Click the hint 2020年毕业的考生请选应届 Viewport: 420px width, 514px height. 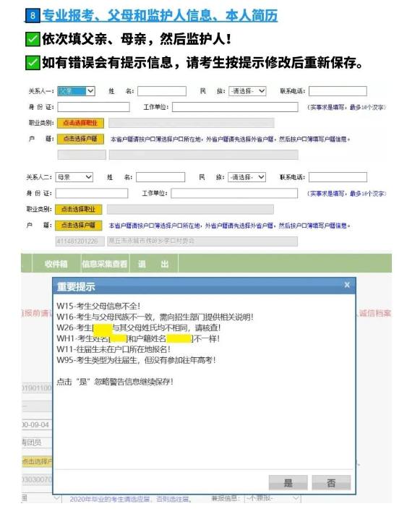tap(131, 499)
